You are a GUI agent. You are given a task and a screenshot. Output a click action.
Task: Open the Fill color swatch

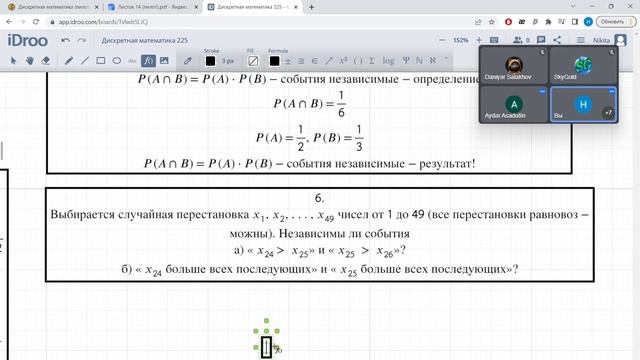coord(253,61)
